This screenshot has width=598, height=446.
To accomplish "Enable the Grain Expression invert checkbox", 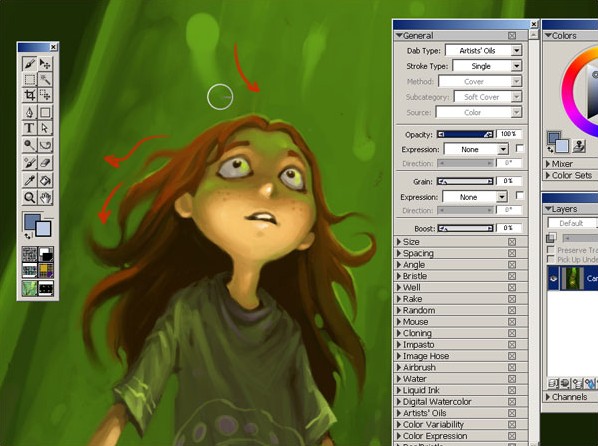I will 519,195.
